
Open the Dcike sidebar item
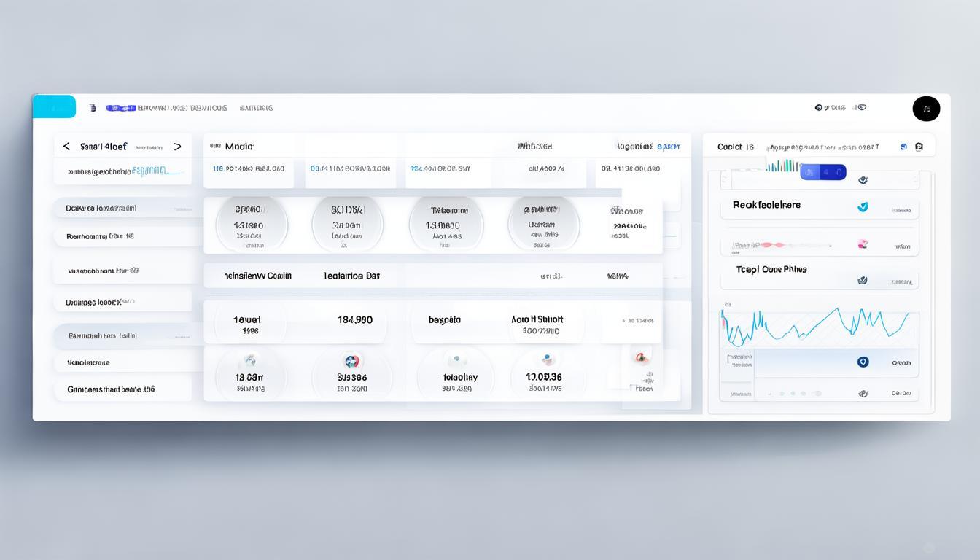point(101,209)
